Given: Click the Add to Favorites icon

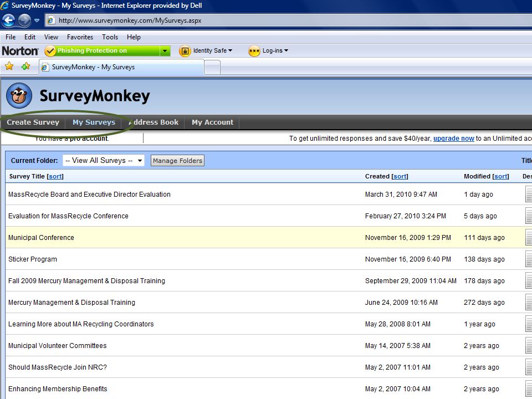Looking at the screenshot, I should click(x=25, y=66).
